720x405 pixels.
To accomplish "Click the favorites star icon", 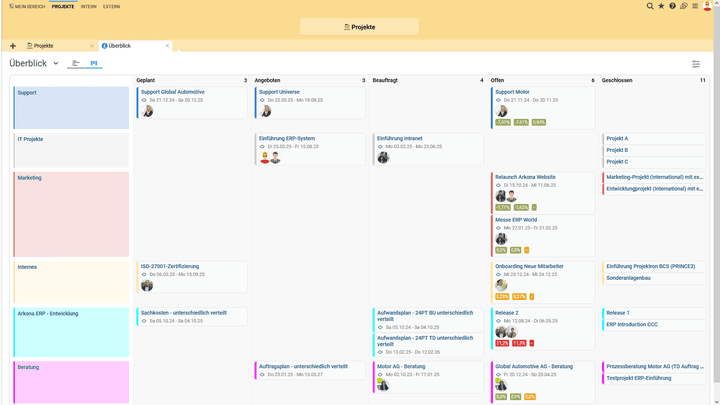I will coord(661,6).
